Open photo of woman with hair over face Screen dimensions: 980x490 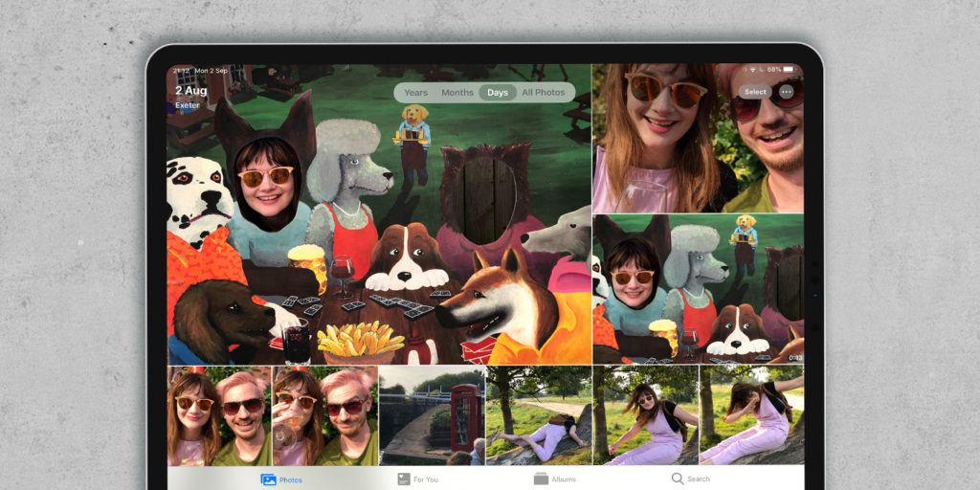(752, 415)
